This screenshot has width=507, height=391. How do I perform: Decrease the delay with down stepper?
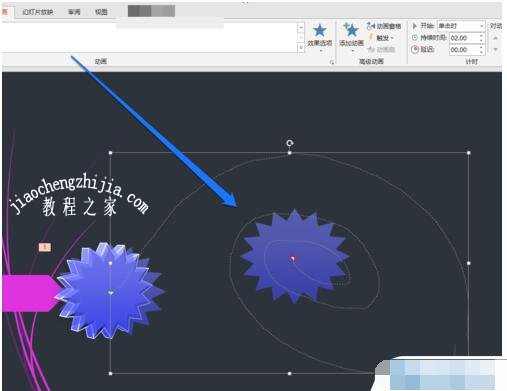pyautogui.click(x=482, y=52)
